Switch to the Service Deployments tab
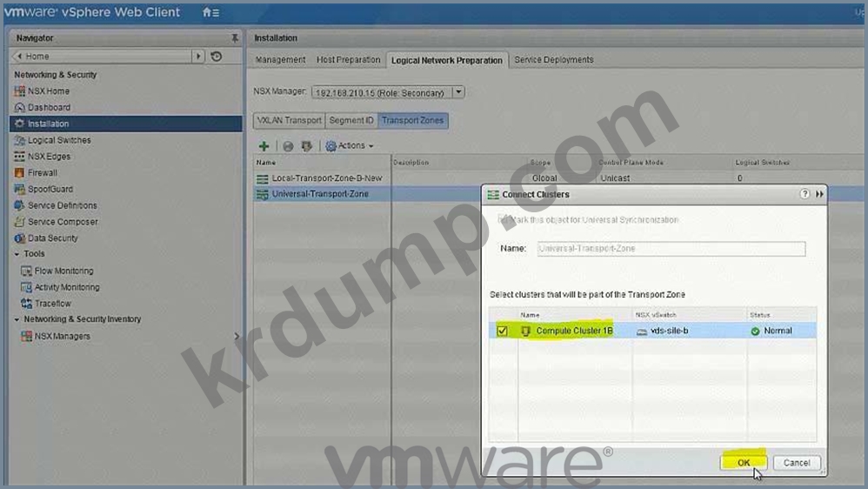This screenshot has height=489, width=868. 553,59
